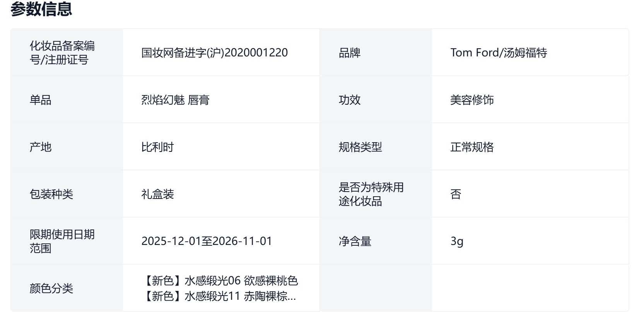The image size is (644, 328).
Task: Select the registration number 国妆网备进字(沪)2020001220
Action: 214,53
